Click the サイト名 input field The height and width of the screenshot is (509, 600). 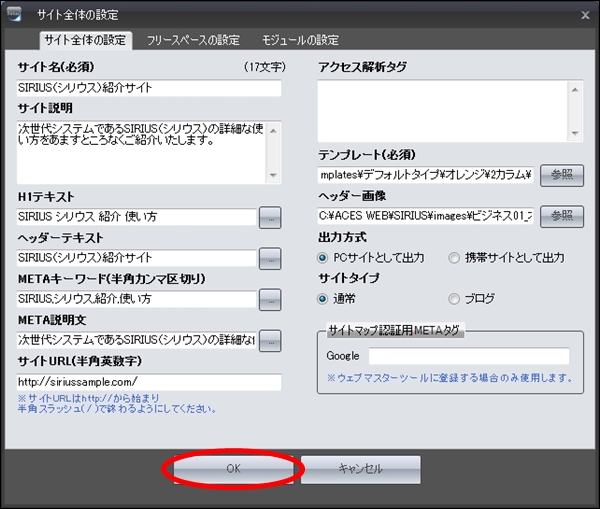point(149,88)
